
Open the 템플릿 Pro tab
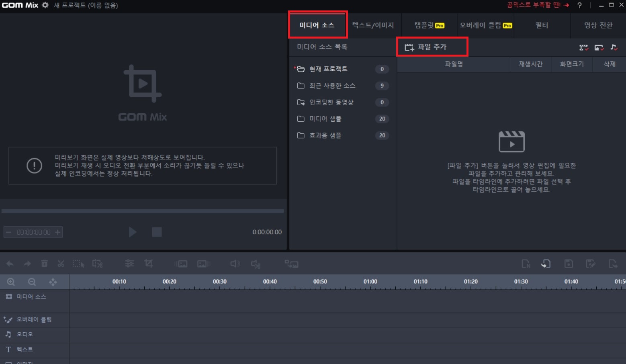coord(430,25)
